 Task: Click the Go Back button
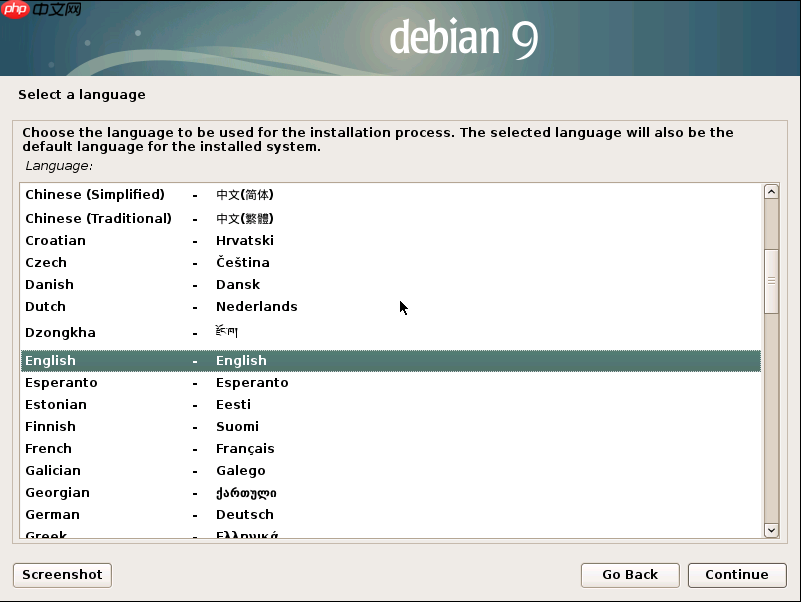(x=630, y=575)
